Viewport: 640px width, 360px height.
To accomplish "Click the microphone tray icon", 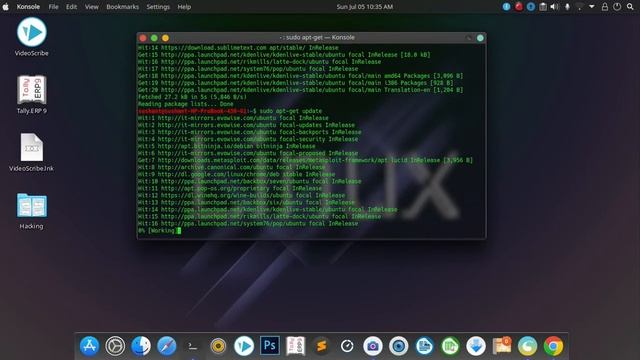I will [567, 7].
